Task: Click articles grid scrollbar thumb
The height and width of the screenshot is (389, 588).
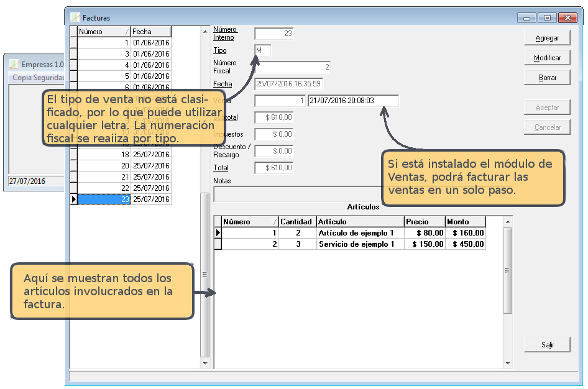Action: [x=508, y=270]
